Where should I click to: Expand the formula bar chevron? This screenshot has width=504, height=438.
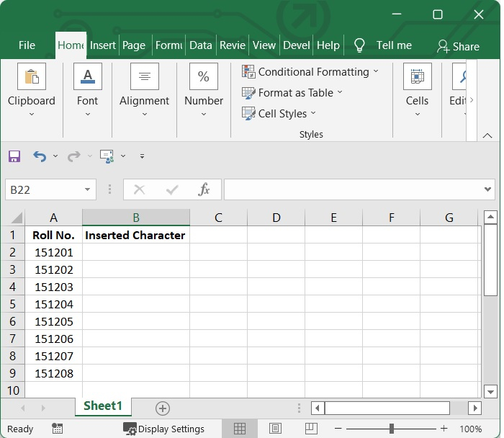point(487,189)
